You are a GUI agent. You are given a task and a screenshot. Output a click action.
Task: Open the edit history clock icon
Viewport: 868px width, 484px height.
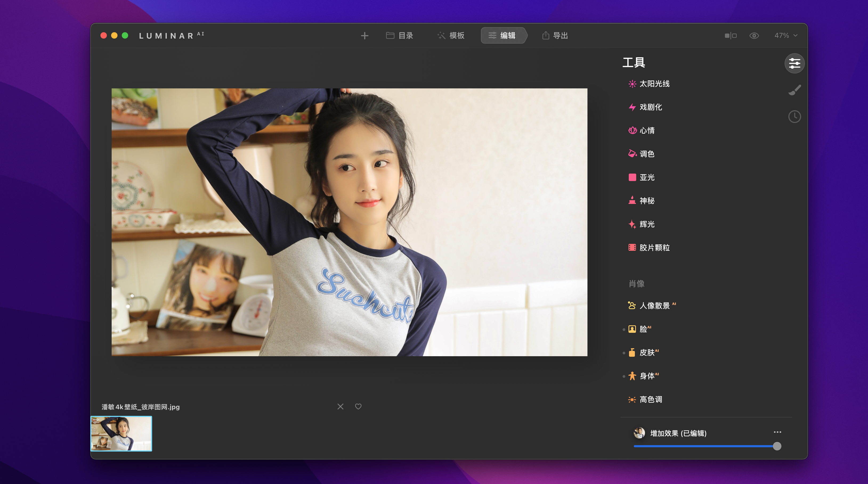[794, 117]
